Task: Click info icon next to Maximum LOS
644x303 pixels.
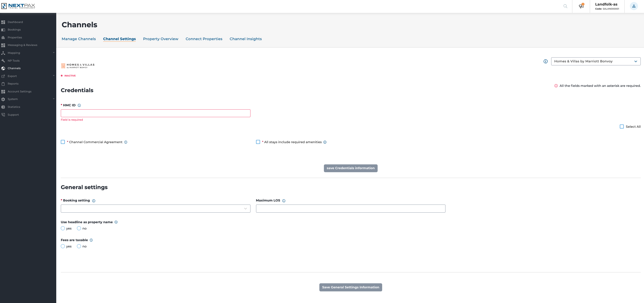Action: (284, 201)
